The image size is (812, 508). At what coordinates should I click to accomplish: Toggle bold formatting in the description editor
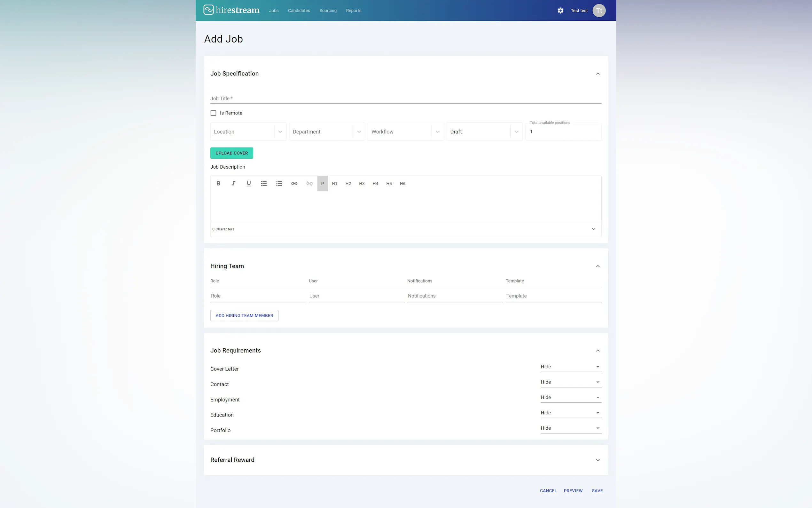click(x=218, y=183)
